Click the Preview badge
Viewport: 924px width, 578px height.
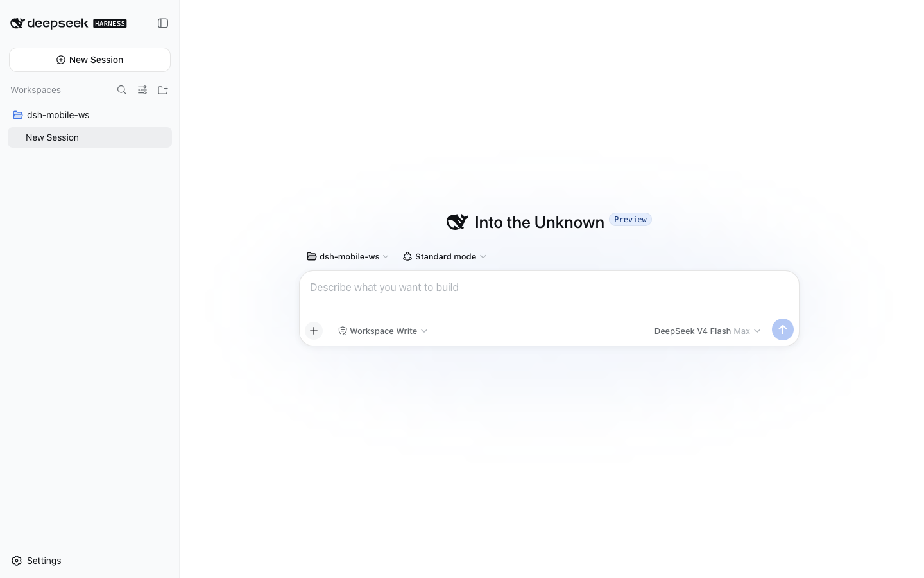[x=630, y=220]
